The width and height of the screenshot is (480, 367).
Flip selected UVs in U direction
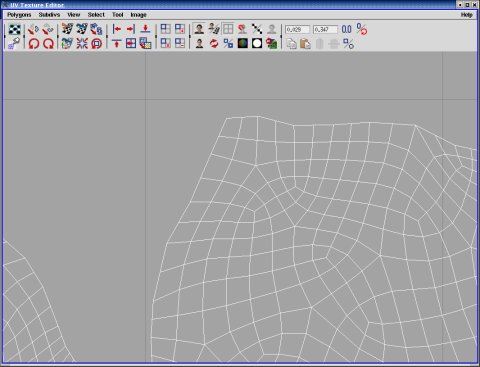[x=33, y=29]
